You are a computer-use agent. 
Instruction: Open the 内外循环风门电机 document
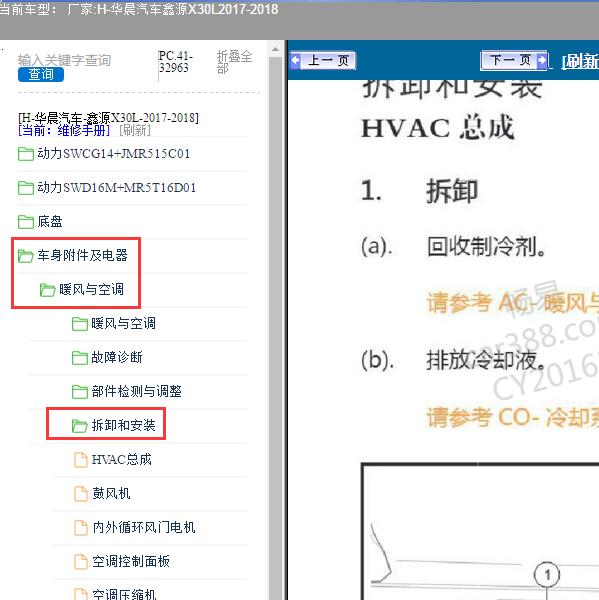click(x=144, y=527)
